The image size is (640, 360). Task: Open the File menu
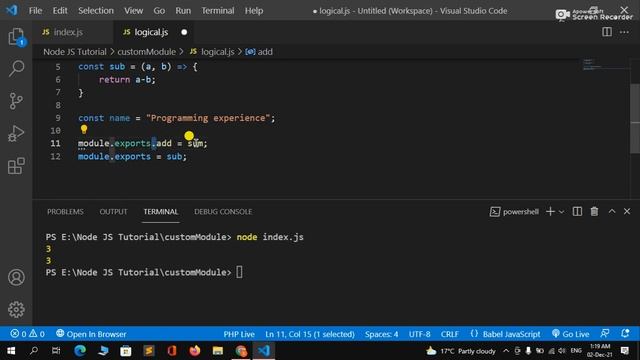click(36, 11)
